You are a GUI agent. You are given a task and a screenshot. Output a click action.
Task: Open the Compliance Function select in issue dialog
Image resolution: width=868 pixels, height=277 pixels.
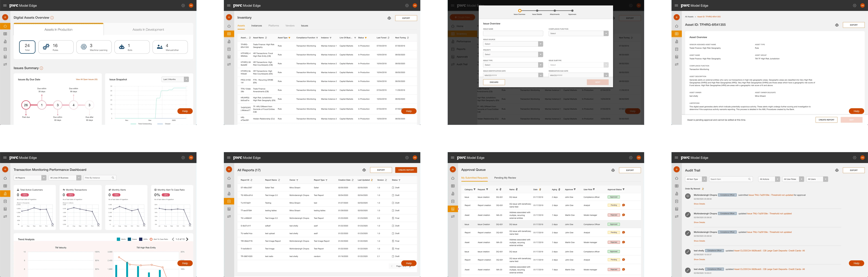tap(578, 33)
